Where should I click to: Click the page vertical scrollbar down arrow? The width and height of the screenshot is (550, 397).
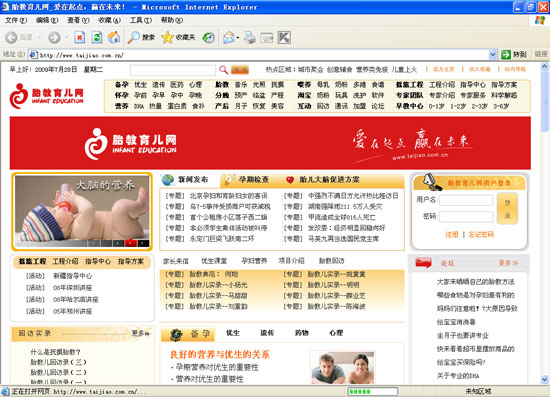click(x=544, y=379)
